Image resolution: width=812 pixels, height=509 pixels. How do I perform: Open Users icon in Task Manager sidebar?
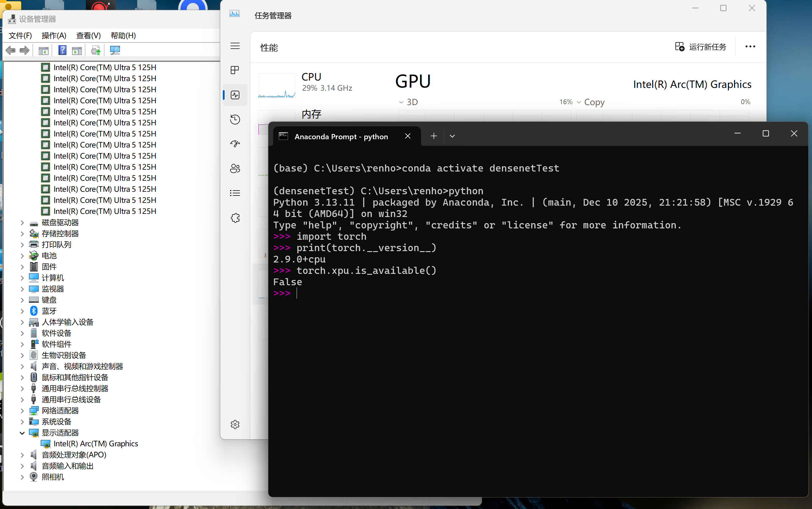click(x=235, y=168)
